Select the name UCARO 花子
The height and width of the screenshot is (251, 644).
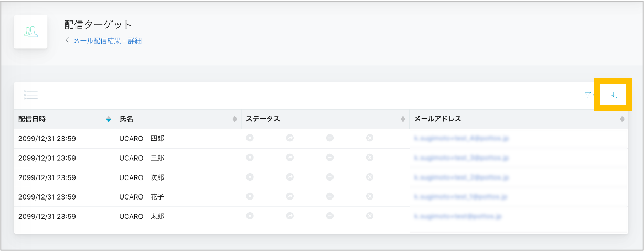tap(142, 197)
